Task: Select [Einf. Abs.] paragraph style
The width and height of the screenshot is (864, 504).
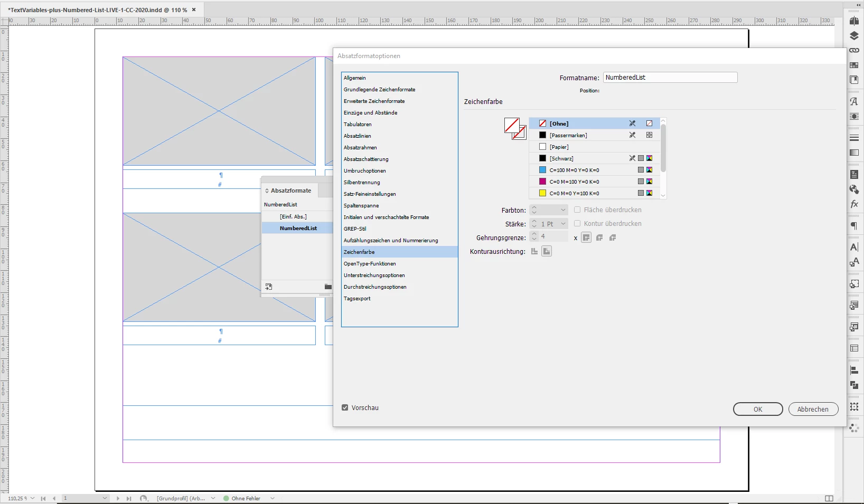Action: [297, 216]
